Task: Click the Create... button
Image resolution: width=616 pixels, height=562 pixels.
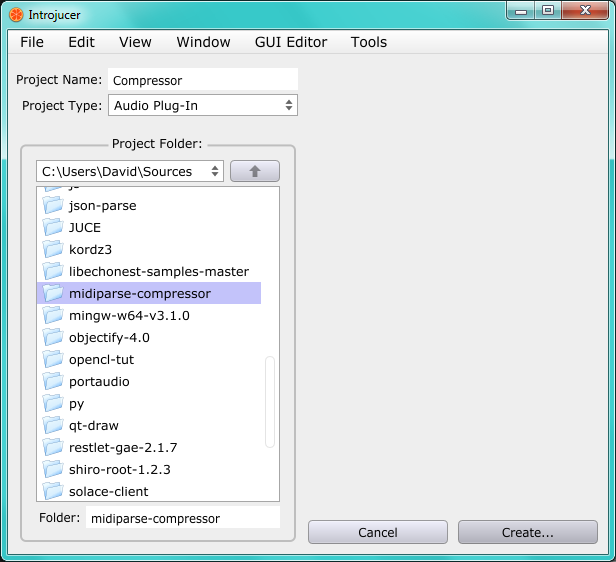Action: click(528, 532)
